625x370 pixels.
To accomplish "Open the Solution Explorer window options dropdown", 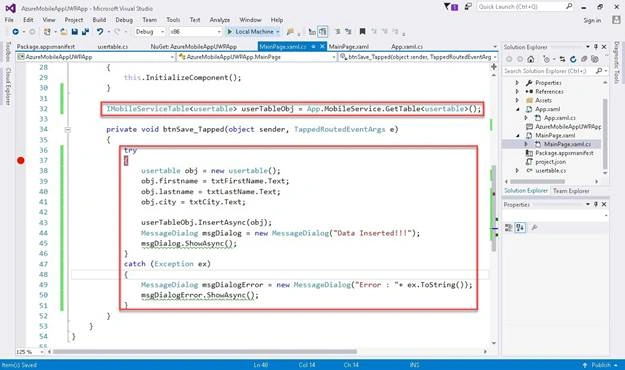I will [x=588, y=47].
